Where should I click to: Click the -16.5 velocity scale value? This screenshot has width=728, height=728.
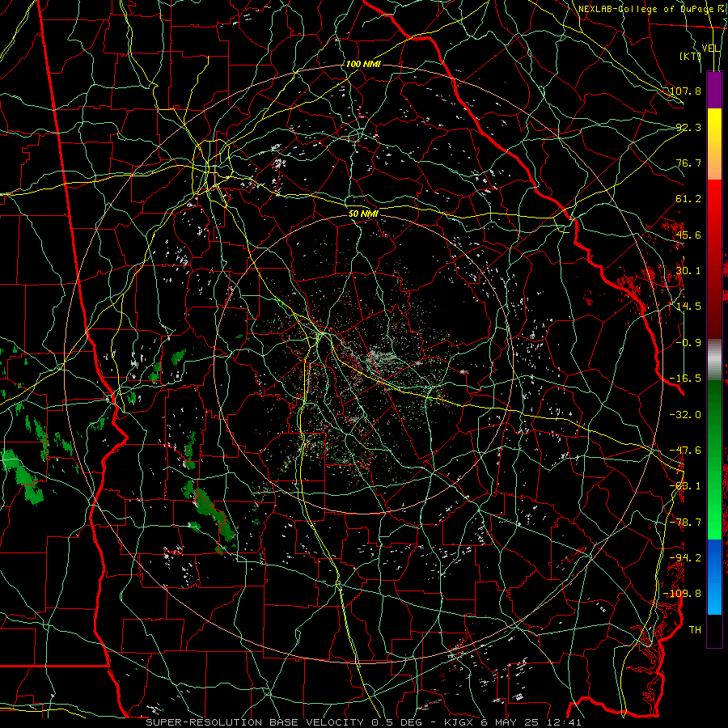click(x=685, y=378)
